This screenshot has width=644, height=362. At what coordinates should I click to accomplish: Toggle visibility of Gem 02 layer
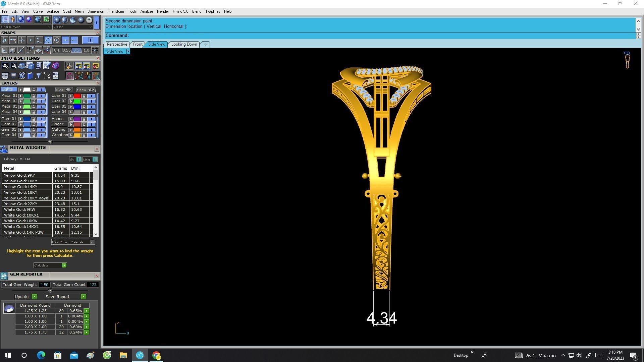pyautogui.click(x=41, y=124)
